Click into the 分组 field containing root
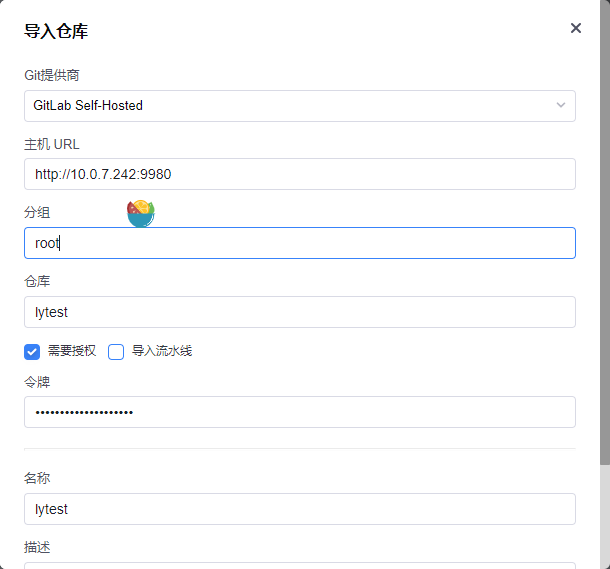 pyautogui.click(x=300, y=243)
